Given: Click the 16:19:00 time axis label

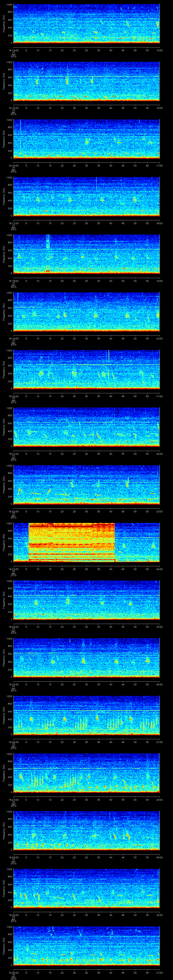Looking at the screenshot, I should [x=13, y=339].
